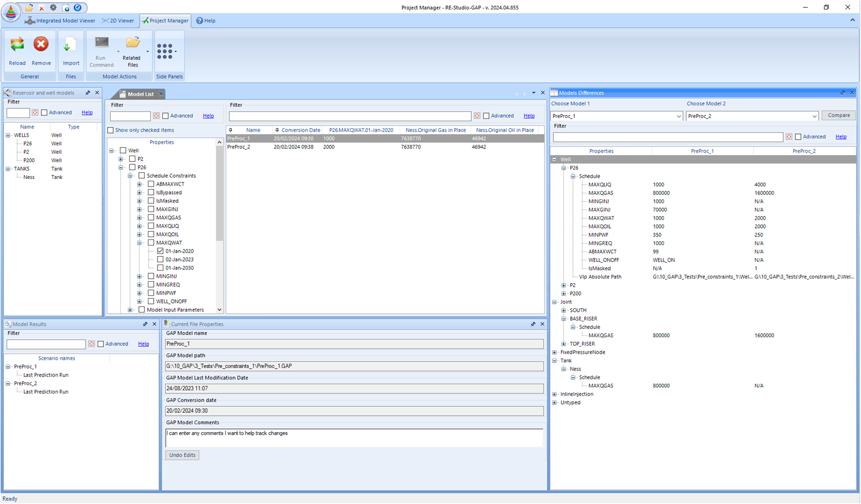
Task: Click into the GAP Model Comments field
Action: pos(354,438)
